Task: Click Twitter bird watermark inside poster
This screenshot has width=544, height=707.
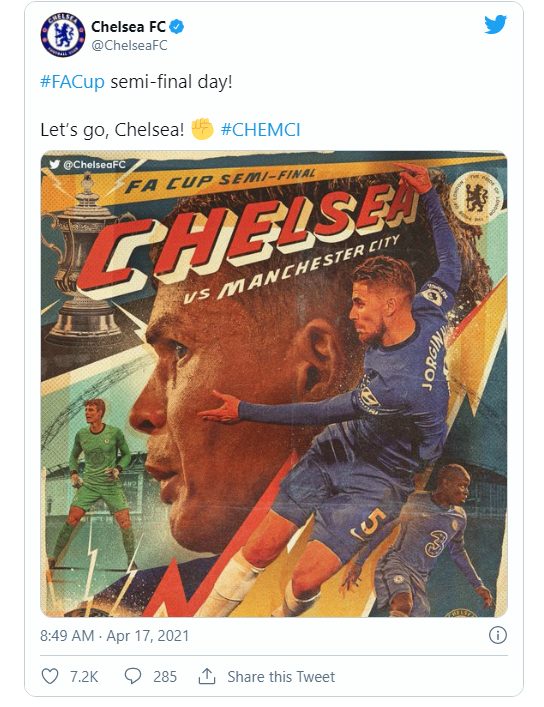Action: click(55, 164)
